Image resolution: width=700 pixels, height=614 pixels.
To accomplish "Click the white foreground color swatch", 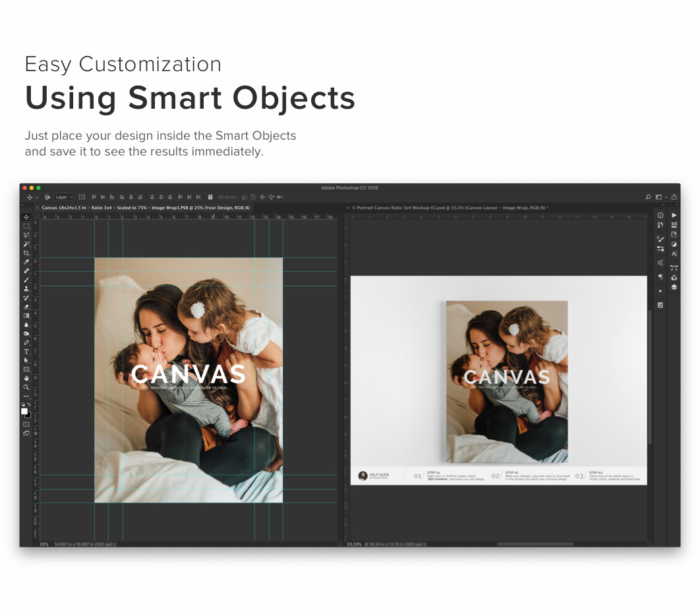I will click(x=24, y=411).
